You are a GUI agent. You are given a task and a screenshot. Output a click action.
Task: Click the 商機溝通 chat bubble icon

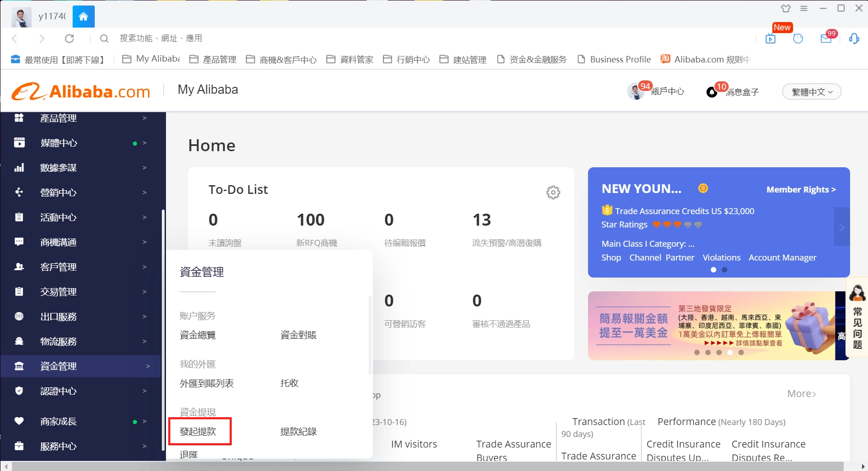coord(19,242)
